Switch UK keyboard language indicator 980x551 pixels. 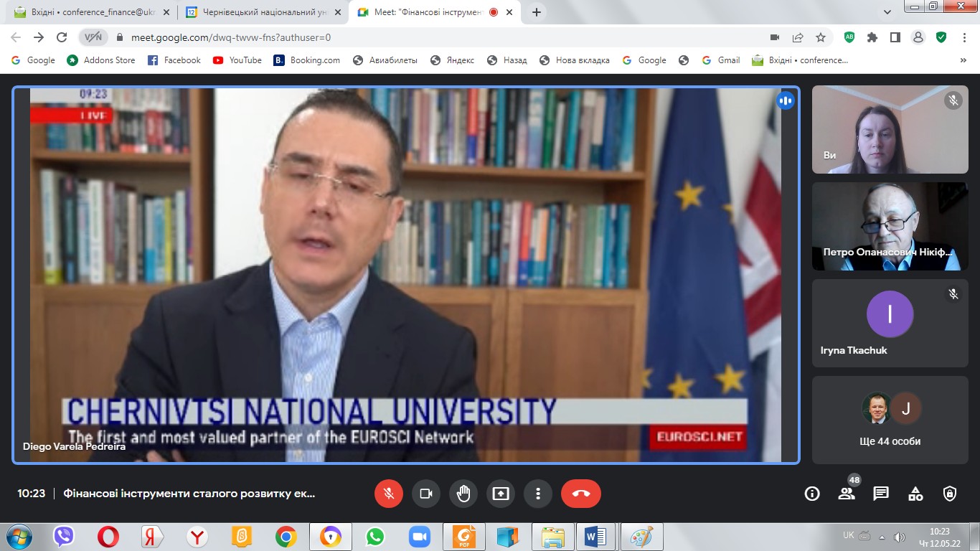(848, 535)
